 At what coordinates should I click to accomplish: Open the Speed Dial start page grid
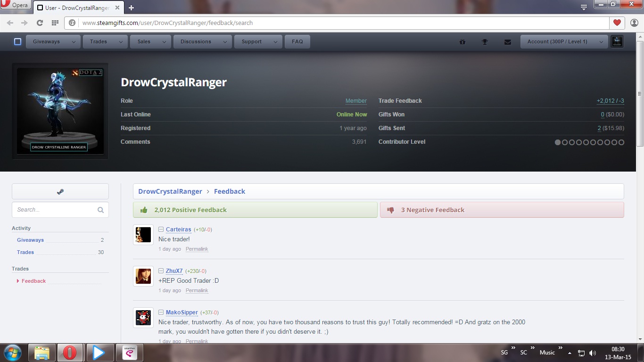click(55, 23)
